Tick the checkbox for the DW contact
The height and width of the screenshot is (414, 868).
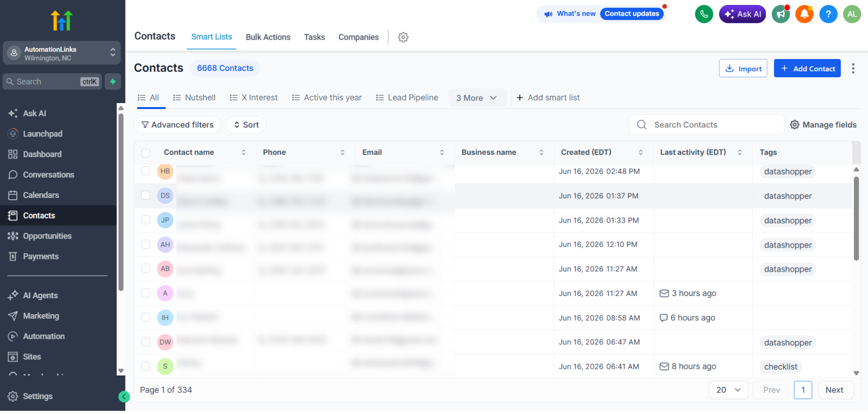click(146, 342)
